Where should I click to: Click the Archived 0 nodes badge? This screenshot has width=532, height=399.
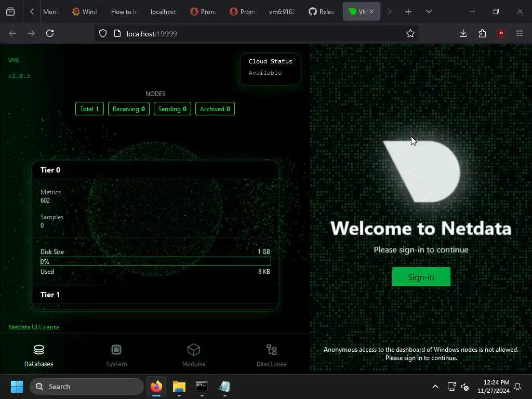tap(215, 109)
